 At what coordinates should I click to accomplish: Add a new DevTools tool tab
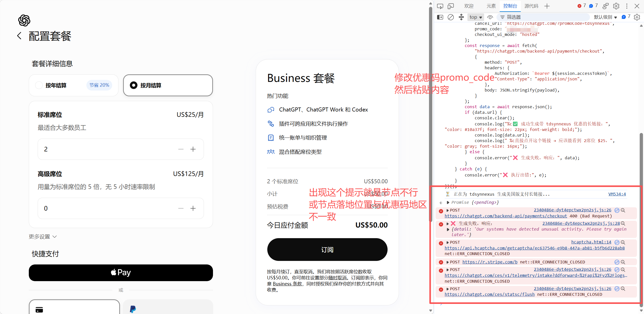click(x=547, y=6)
